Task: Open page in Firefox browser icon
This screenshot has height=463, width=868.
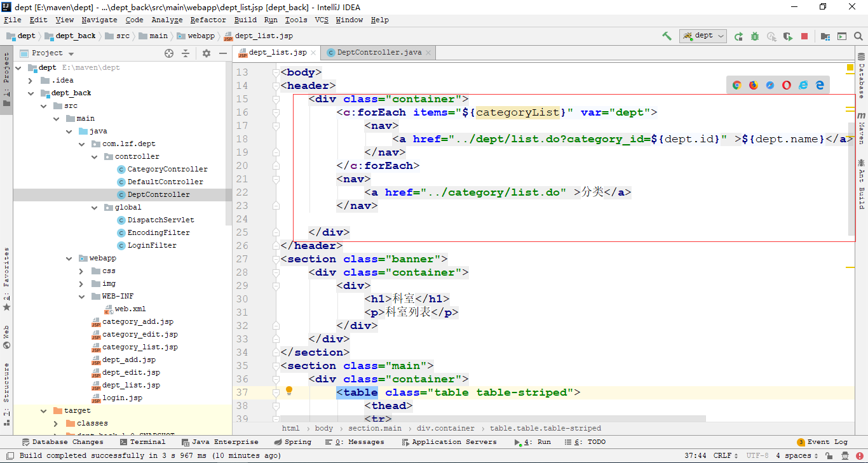Action: 754,85
